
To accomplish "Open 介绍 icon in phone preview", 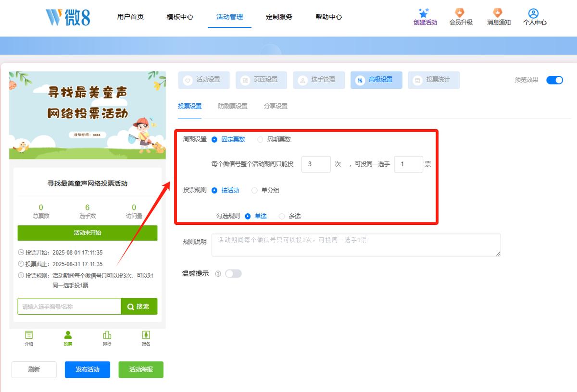I will 29,335.
